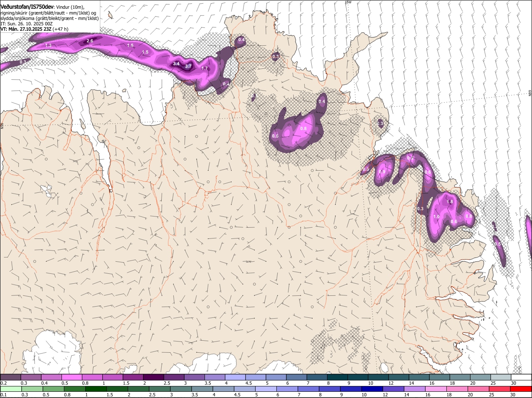Click the 0.2 label on snow scale
Screen dimensions: 532x398
(x=3, y=383)
